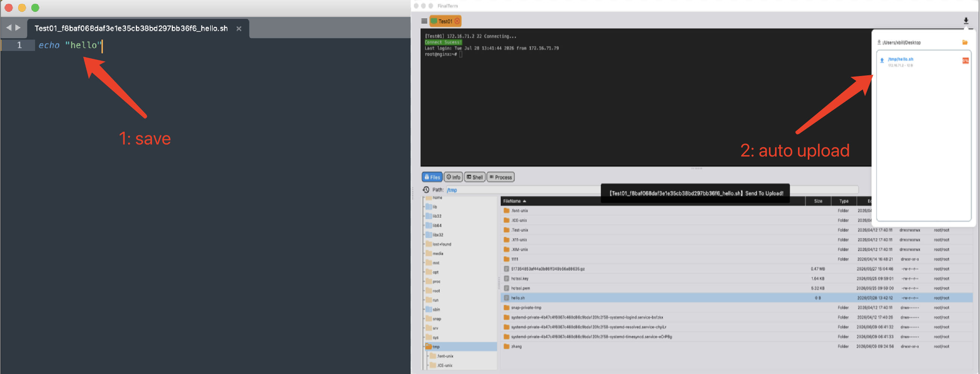980x374 pixels.
Task: Select the opt folder in the tree
Action: click(x=432, y=272)
